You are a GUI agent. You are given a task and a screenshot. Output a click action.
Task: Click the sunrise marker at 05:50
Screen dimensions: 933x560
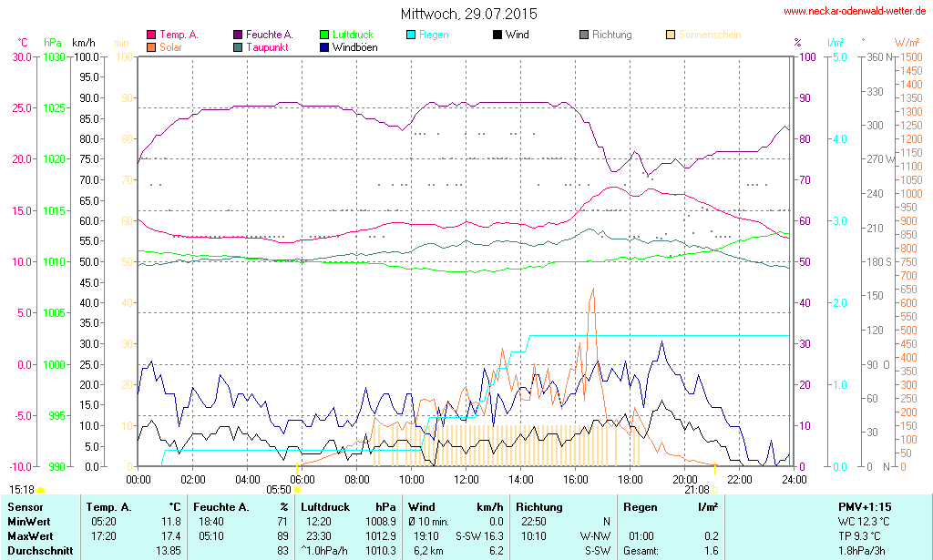pyautogui.click(x=297, y=490)
